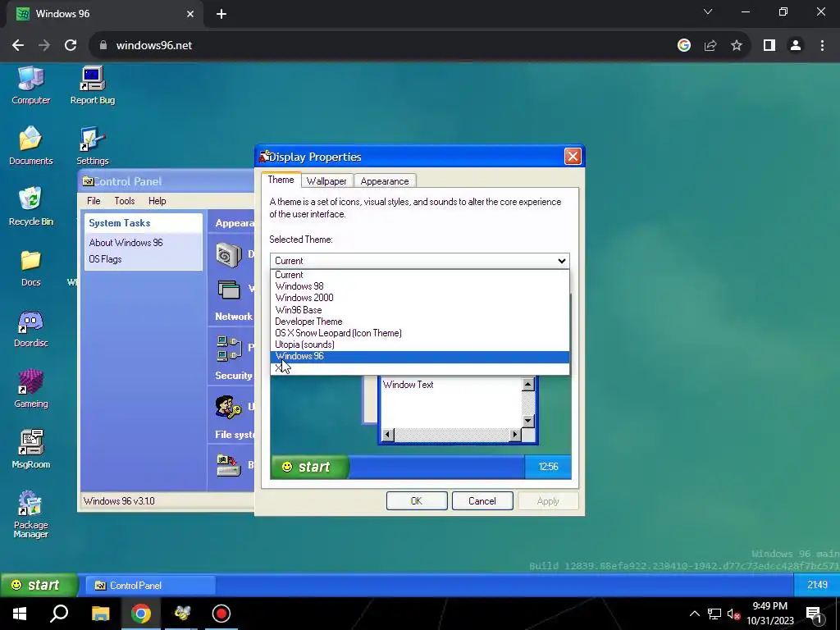Open the Tools menu in Control Panel
Screen dimensions: 840x630
coord(125,201)
